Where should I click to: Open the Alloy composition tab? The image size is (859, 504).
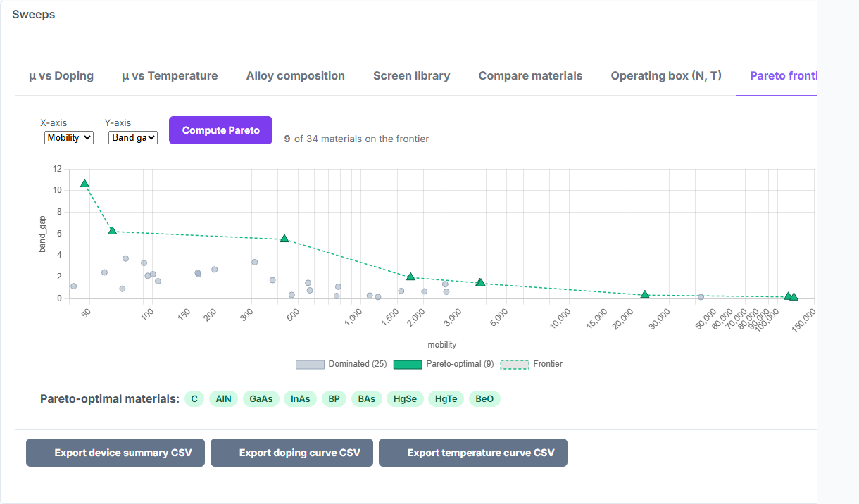coord(296,75)
